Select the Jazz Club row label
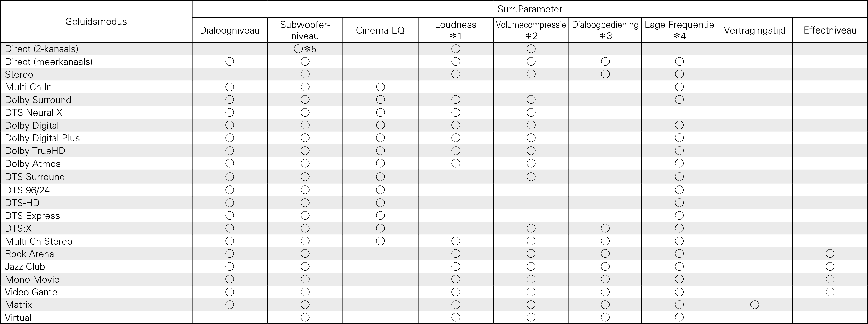 25,266
